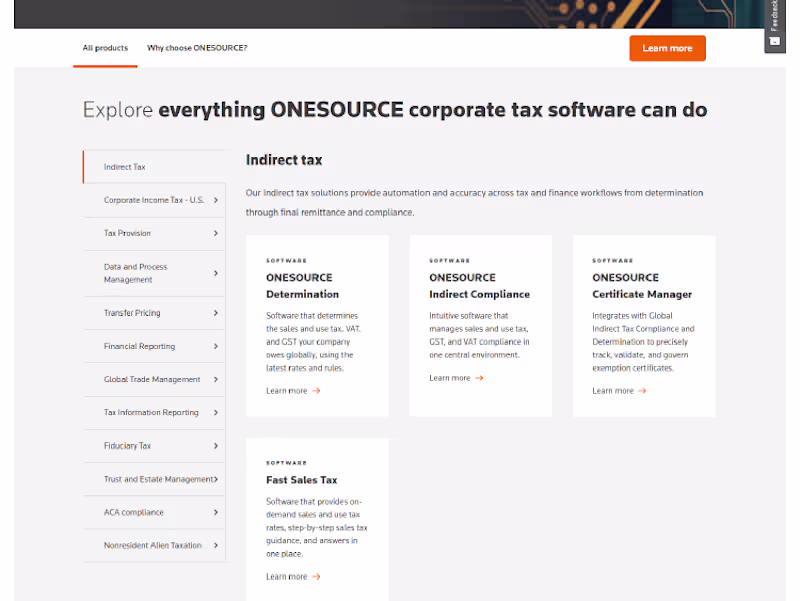
Task: Expand the Fiduciary Tax chevron
Action: tap(216, 446)
